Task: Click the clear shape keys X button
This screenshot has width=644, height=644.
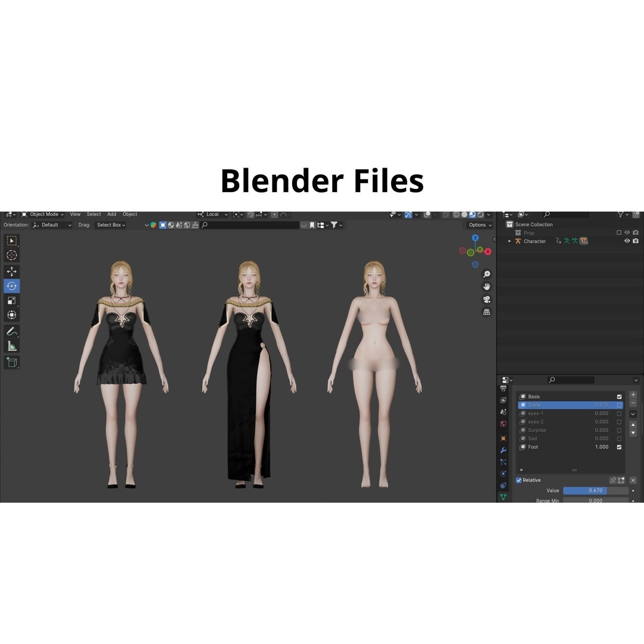Action: point(633,480)
